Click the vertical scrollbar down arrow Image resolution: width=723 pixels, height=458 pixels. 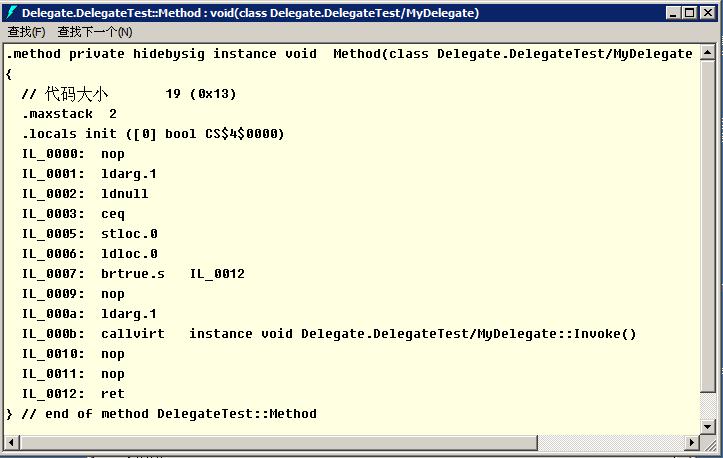707,426
